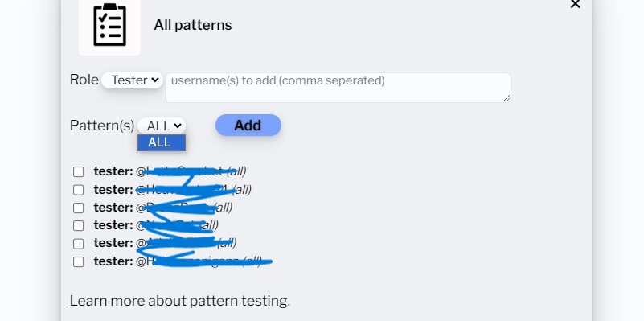Click the arrow beside Pattern(s) ALL

pyautogui.click(x=178, y=126)
